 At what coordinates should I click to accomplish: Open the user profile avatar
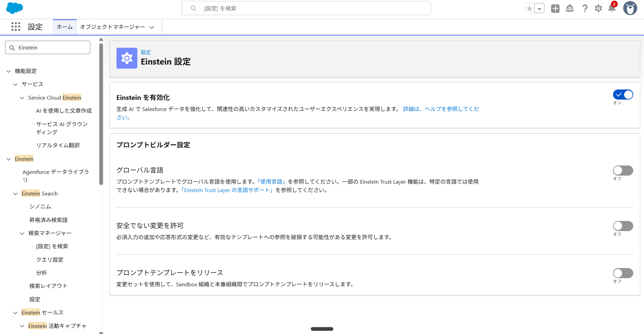coord(630,8)
